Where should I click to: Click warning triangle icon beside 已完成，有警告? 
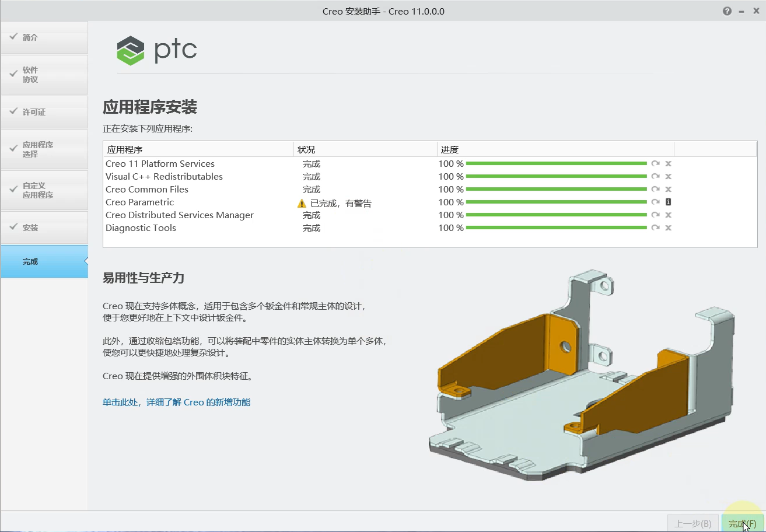click(x=302, y=204)
